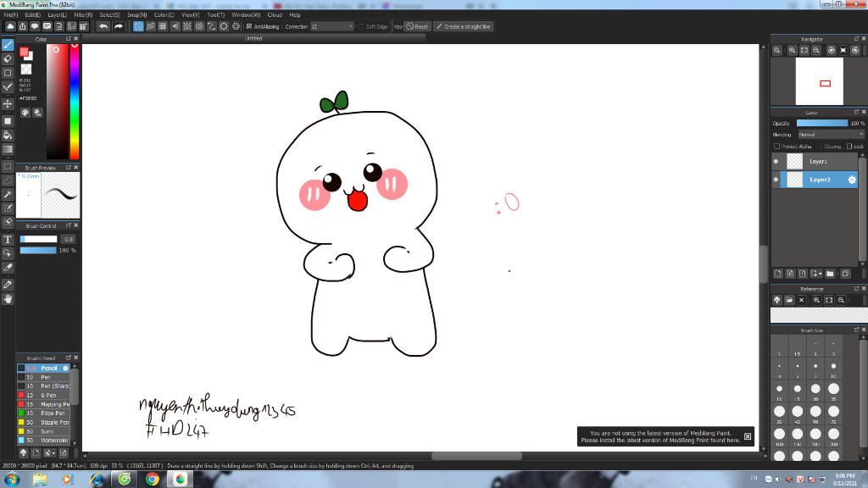Enable the circle snap guide icon
The image size is (868, 488).
[224, 26]
